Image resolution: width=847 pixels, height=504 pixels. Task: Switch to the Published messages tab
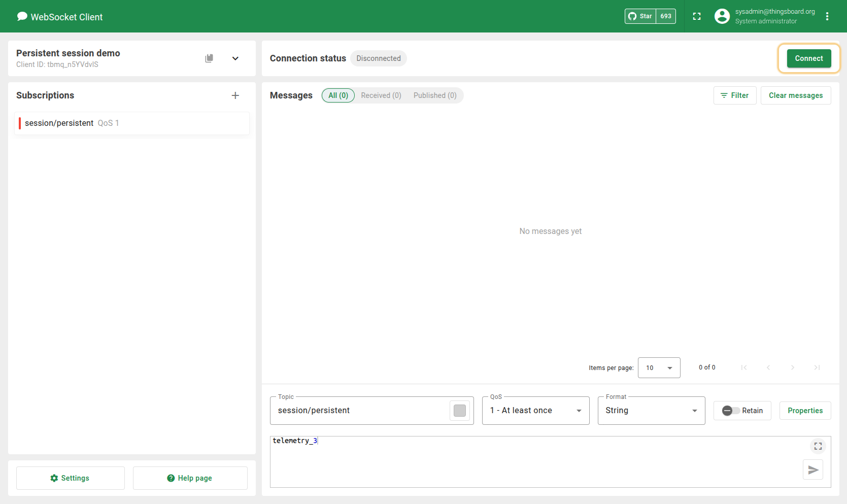tap(435, 95)
